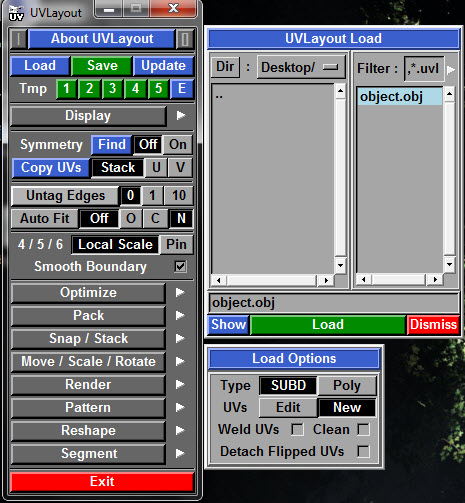465x503 pixels.
Task: Click the red Exit button
Action: point(102,482)
